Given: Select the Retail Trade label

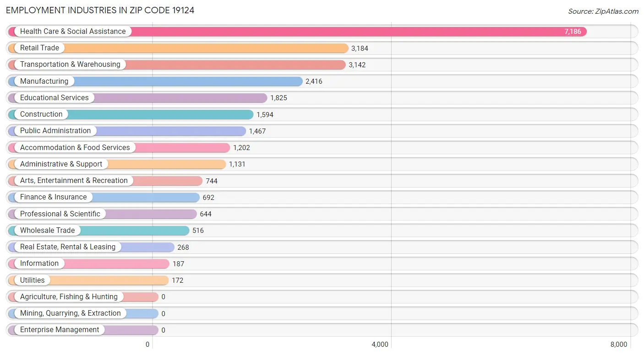Looking at the screenshot, I should click(39, 48).
